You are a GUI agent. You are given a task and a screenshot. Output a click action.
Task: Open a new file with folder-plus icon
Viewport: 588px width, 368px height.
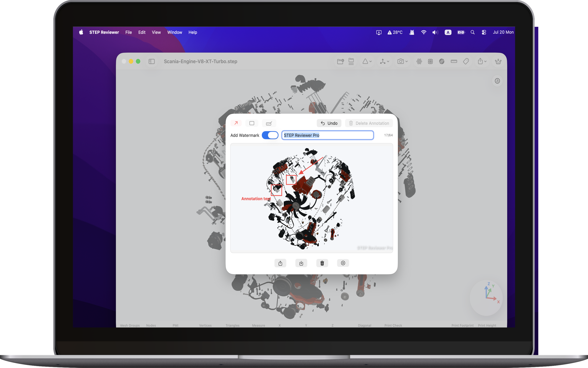point(340,61)
